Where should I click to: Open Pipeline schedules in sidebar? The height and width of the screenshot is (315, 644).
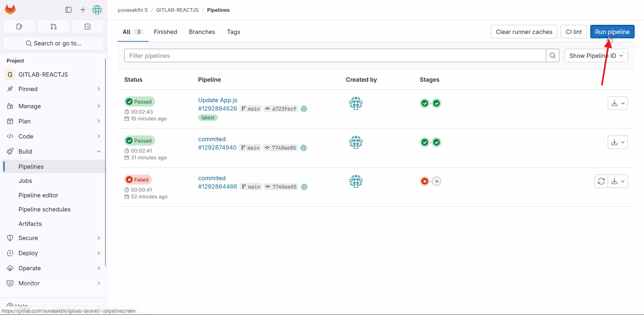45,209
